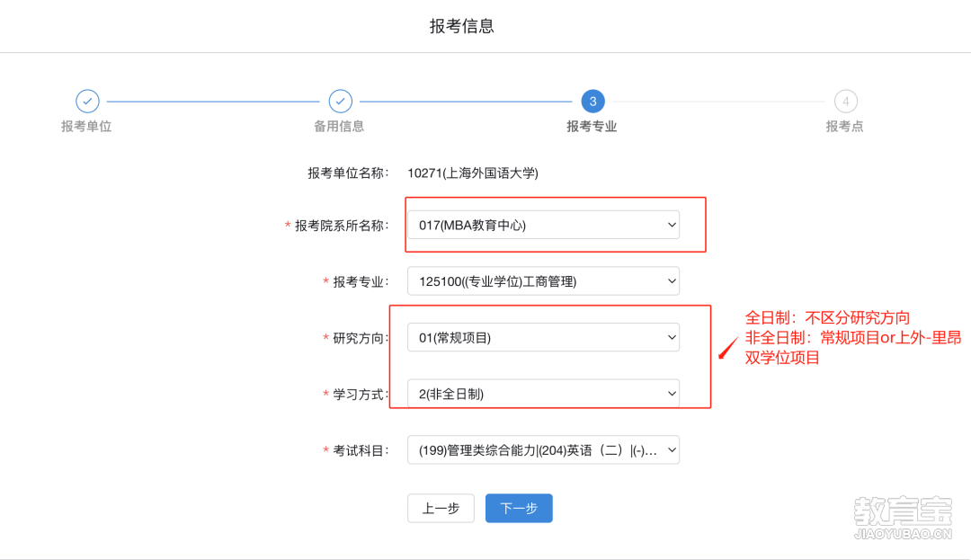Click the 上一步 button
Image resolution: width=971 pixels, height=560 pixels.
click(441, 508)
